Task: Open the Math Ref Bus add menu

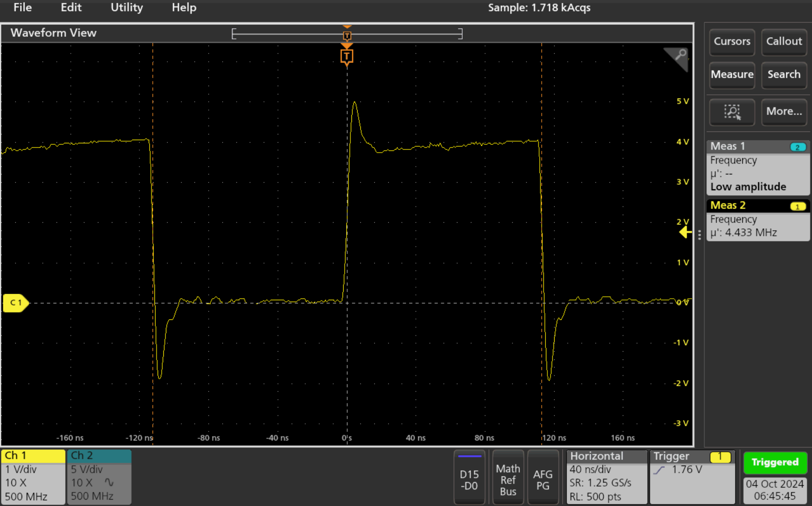Action: 508,477
